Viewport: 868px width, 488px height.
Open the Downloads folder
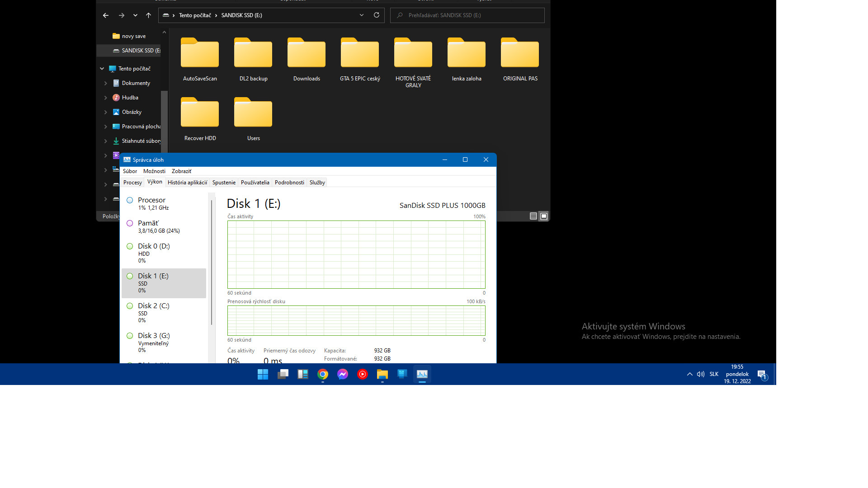[x=307, y=59]
